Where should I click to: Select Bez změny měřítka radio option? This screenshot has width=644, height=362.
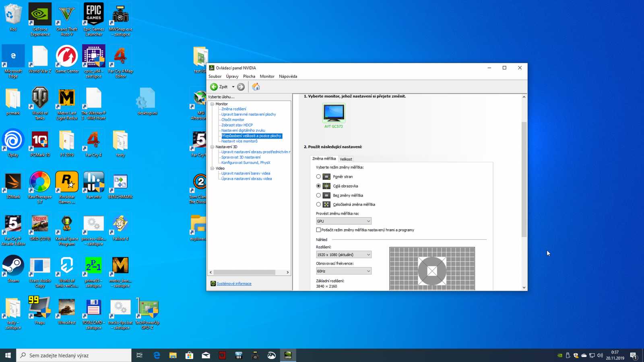click(318, 195)
